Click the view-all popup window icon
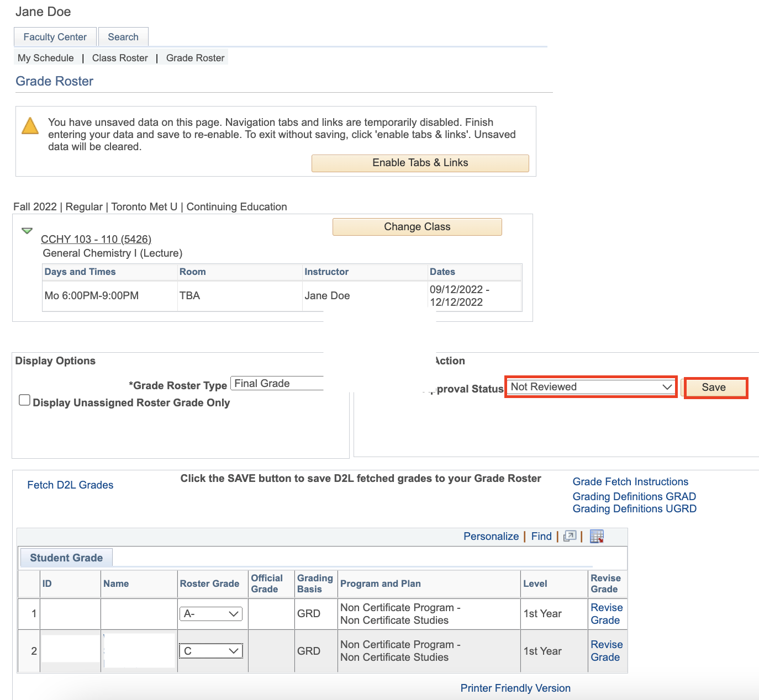 click(570, 536)
